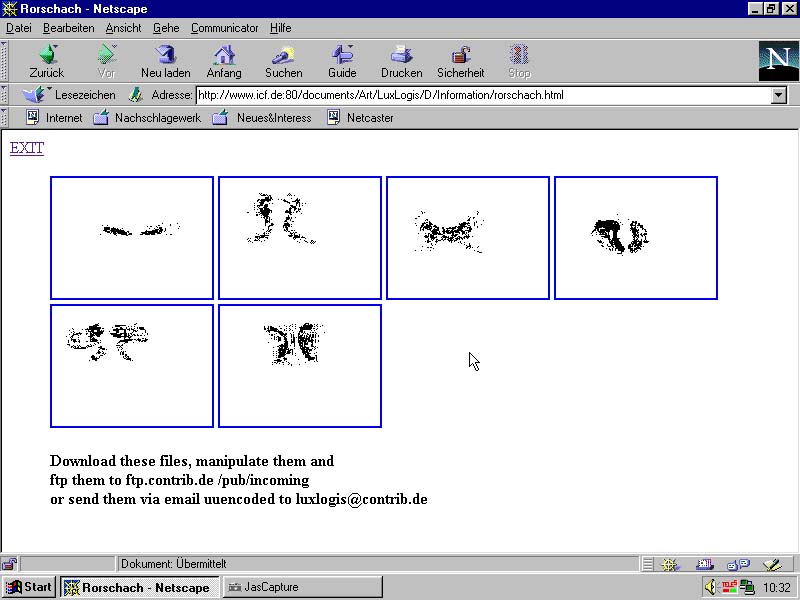Viewport: 800px width, 600px height.
Task: Open the Hilfe menu
Action: click(281, 28)
